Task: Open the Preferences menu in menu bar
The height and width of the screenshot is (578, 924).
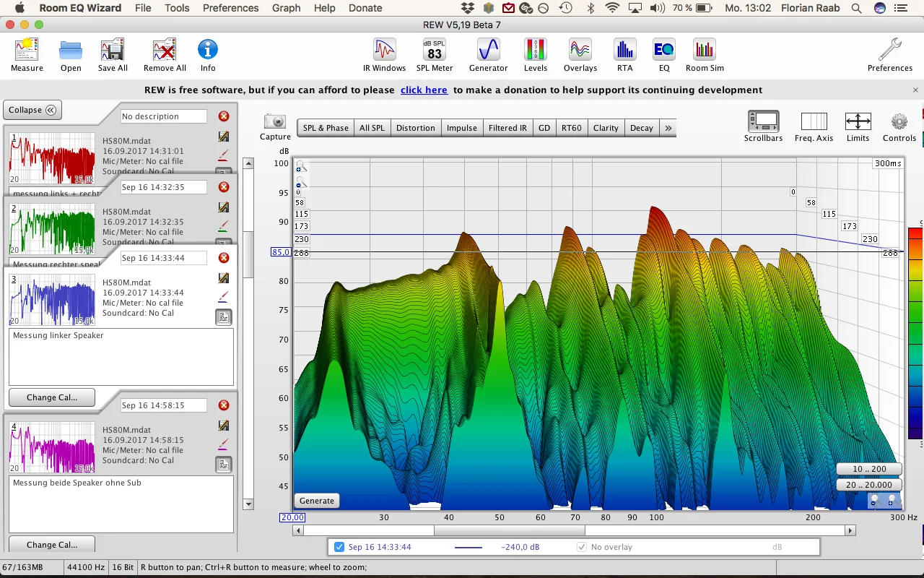Action: click(x=230, y=8)
